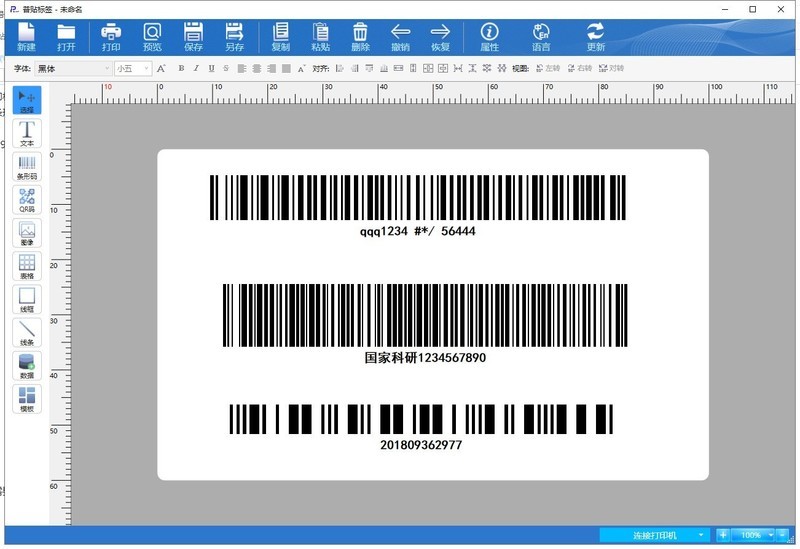Align objects to bottom edge
800x549 pixels.
[384, 68]
